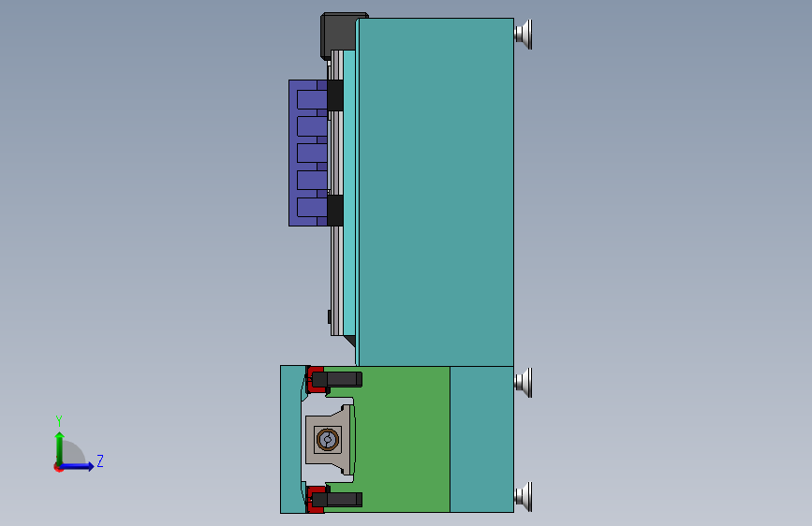Viewport: 812px width, 526px height.
Task: Pick the upper black rail carriage block
Action: tap(335, 95)
